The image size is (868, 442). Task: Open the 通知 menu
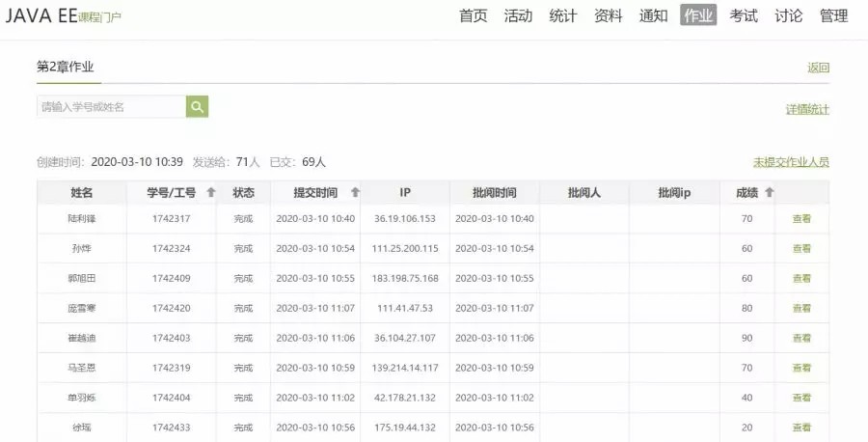653,16
